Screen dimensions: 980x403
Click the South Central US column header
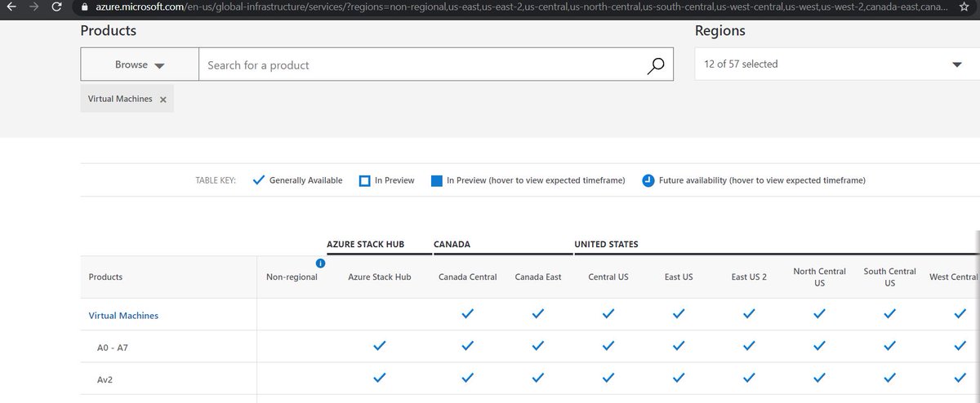click(889, 277)
